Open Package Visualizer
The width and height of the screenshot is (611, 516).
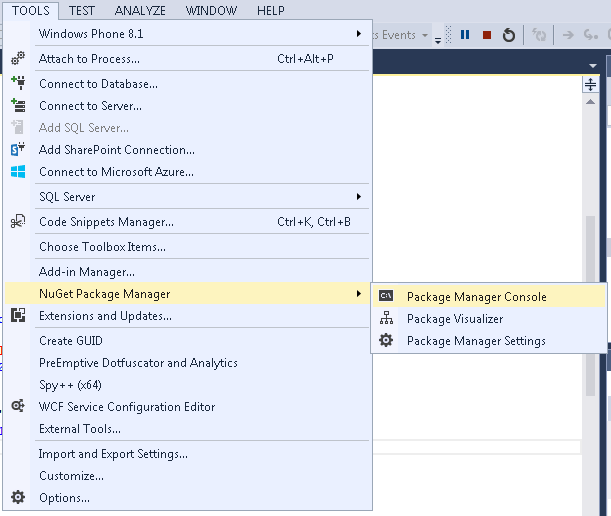(489, 319)
